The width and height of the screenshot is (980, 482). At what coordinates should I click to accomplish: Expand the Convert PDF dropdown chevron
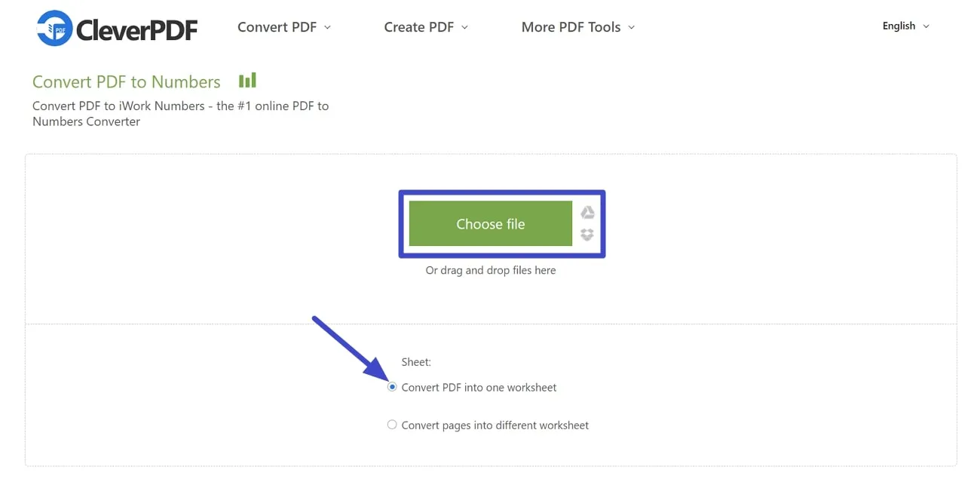coord(327,27)
